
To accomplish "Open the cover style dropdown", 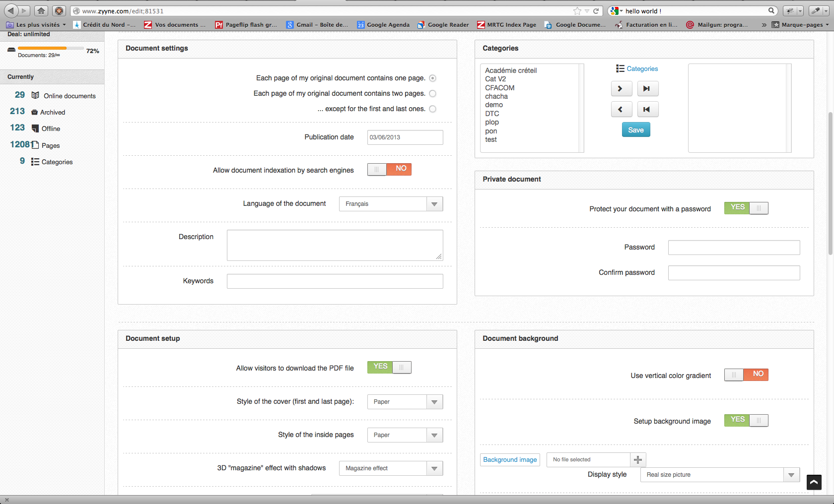I will [x=405, y=402].
